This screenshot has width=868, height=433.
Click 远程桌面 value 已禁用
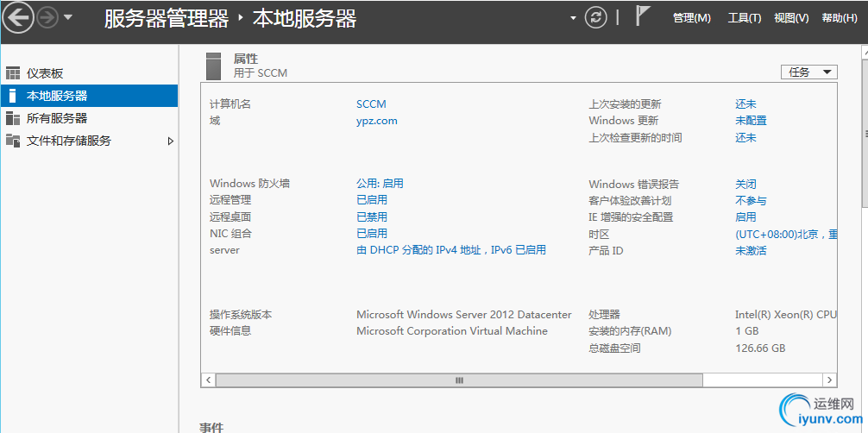(x=372, y=216)
